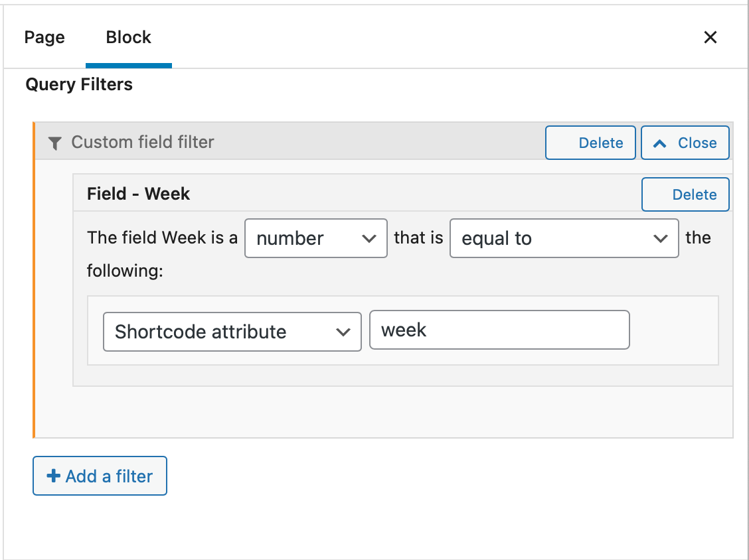Screen dimensions: 749x560
Task: Delete the Field - Week condition
Action: pyautogui.click(x=685, y=194)
